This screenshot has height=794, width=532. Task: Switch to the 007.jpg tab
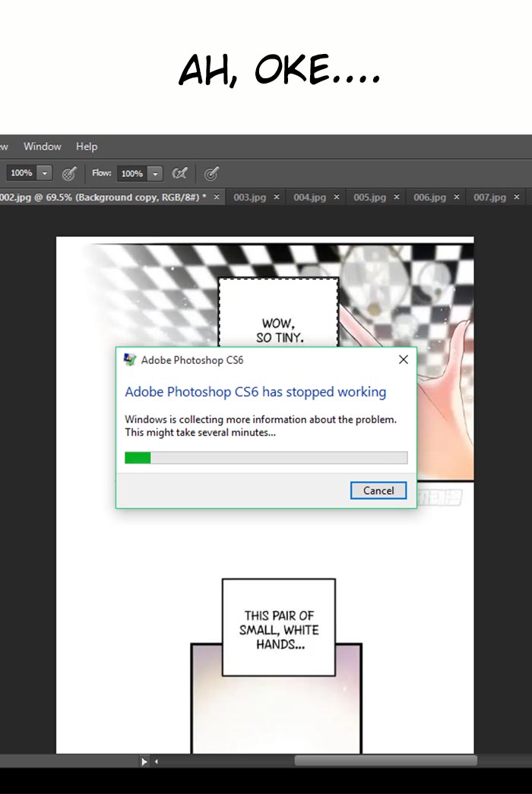click(489, 197)
